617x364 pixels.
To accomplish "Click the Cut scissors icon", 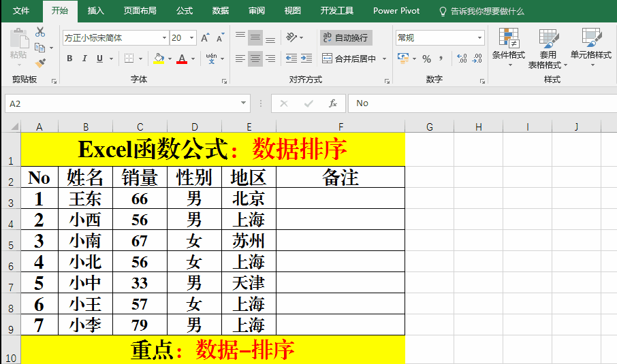I will coord(40,32).
